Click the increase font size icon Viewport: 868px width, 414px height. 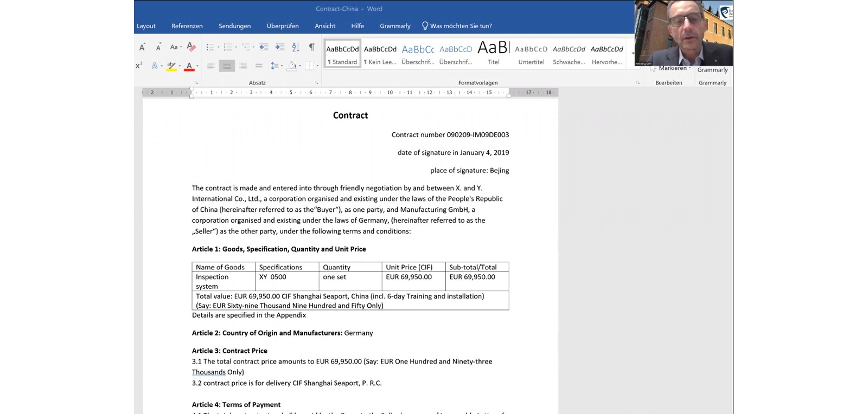click(x=142, y=48)
